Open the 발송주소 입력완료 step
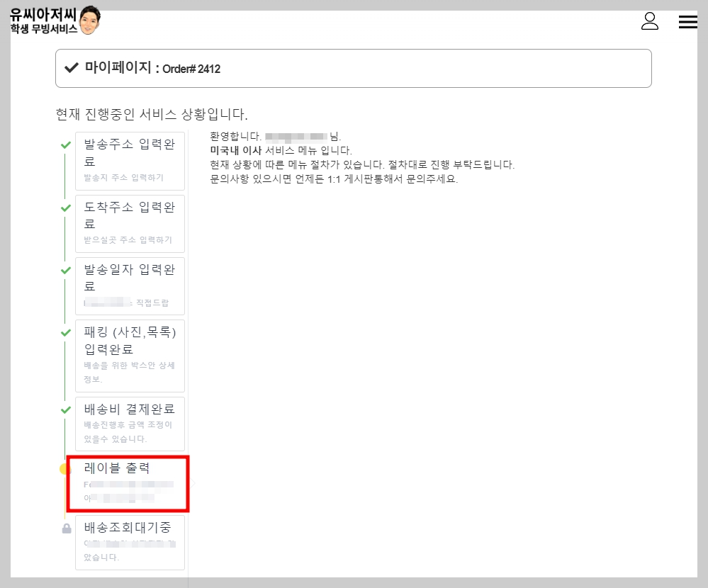This screenshot has width=708, height=588. 130,160
